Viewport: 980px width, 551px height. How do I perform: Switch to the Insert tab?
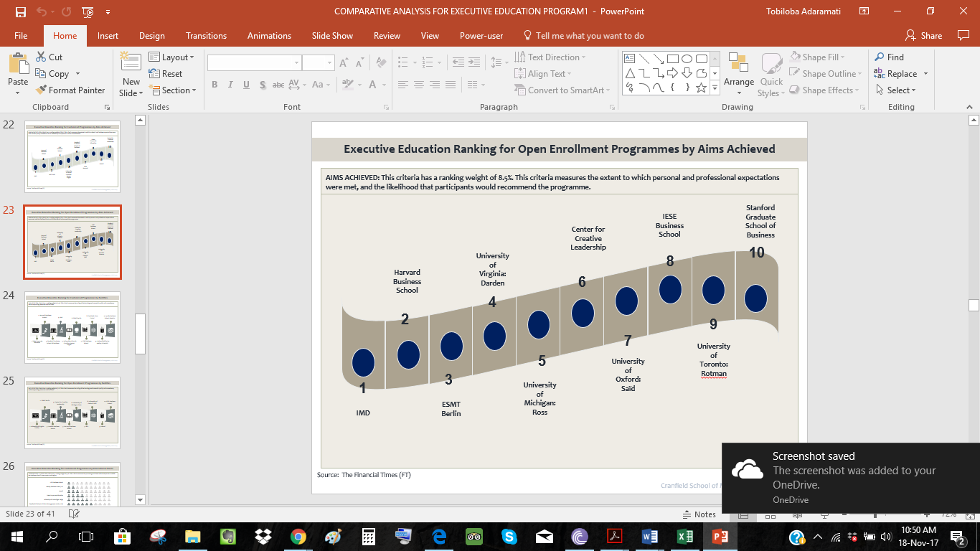click(x=108, y=36)
